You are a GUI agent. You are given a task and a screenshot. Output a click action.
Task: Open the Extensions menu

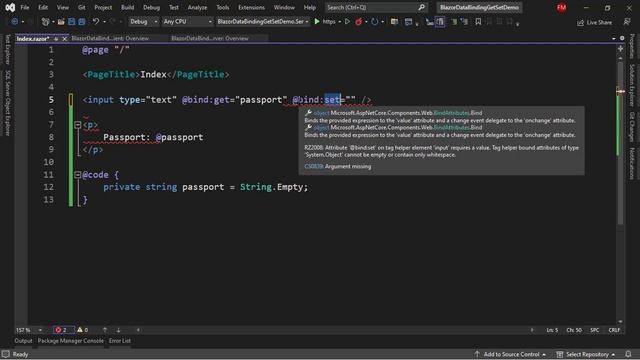tap(251, 7)
